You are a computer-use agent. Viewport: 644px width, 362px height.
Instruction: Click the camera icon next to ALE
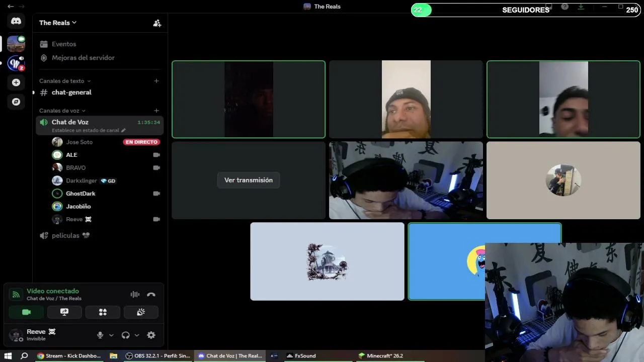[x=156, y=155]
